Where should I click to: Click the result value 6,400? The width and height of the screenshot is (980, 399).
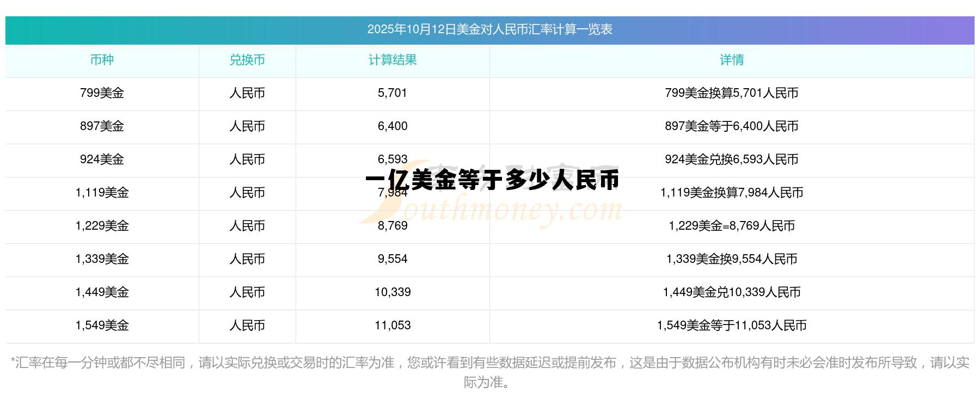(393, 126)
